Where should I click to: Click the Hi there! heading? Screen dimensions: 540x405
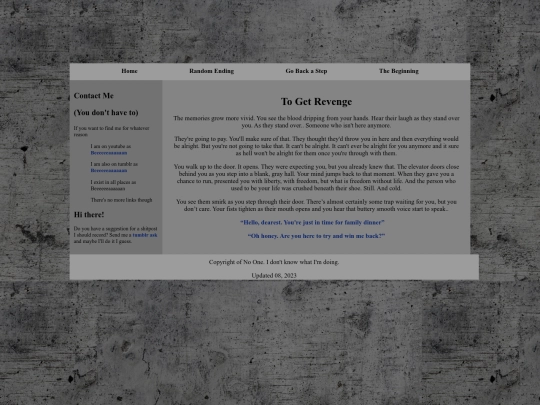tap(89, 215)
